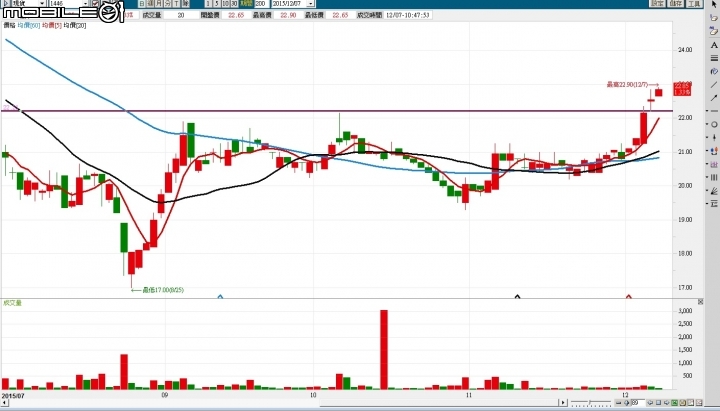The height and width of the screenshot is (411, 720).
Task: Switch to daily 日 period
Action: pos(142,3)
